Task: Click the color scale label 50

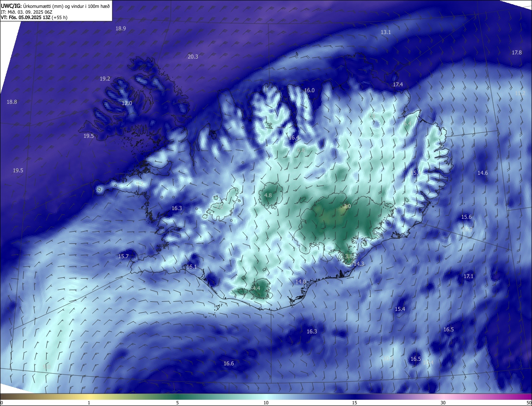Action: pyautogui.click(x=528, y=403)
